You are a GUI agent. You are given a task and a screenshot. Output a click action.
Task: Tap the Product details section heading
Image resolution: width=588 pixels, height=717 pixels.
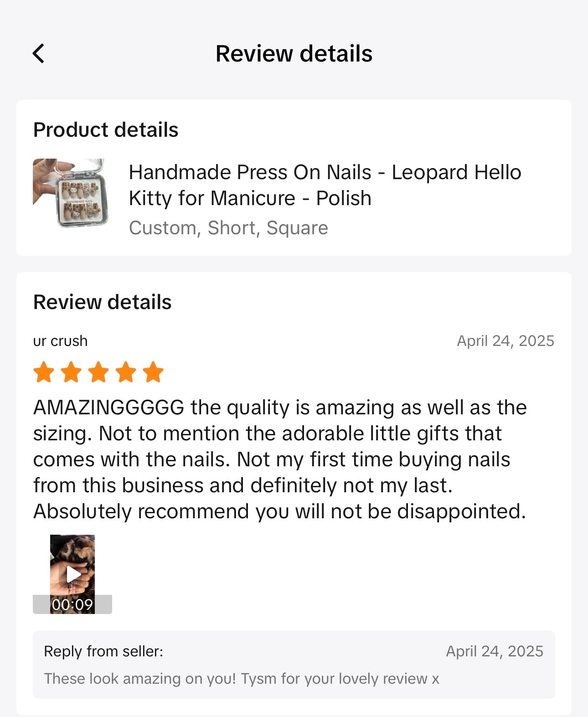tap(106, 130)
